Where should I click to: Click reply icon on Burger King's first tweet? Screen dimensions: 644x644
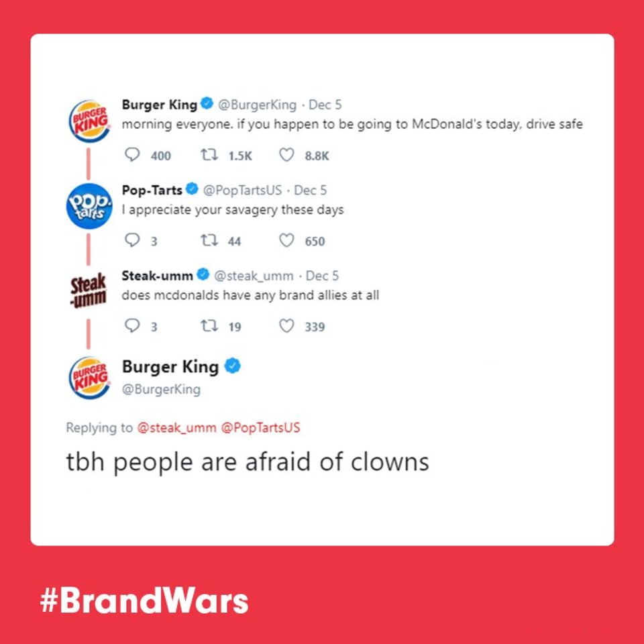click(132, 155)
